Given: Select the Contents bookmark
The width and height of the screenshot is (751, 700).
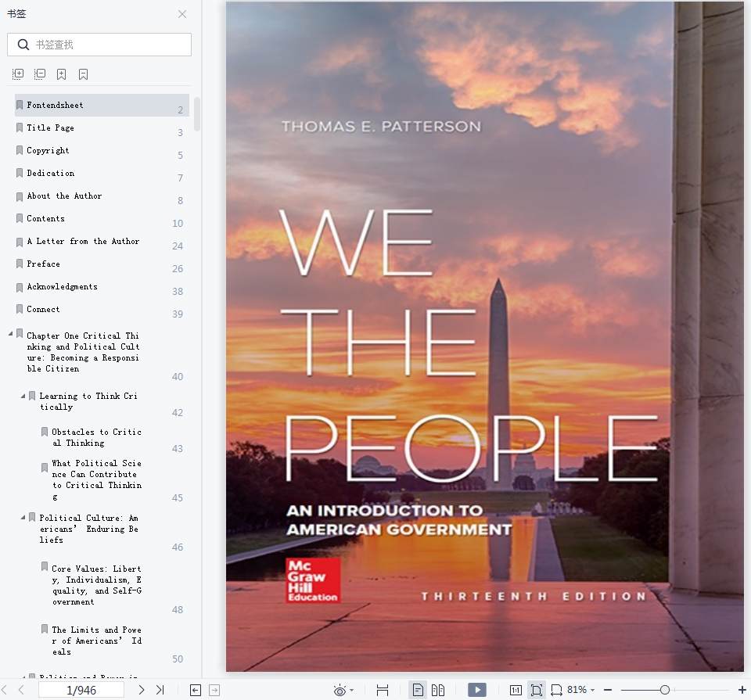Looking at the screenshot, I should [x=45, y=218].
